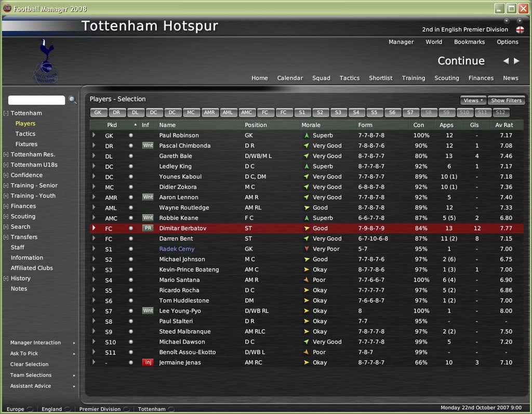Screen dimensions: 532x414
Task: Click Mario Santana's Poor morale arrow
Action: pyautogui.click(x=307, y=280)
